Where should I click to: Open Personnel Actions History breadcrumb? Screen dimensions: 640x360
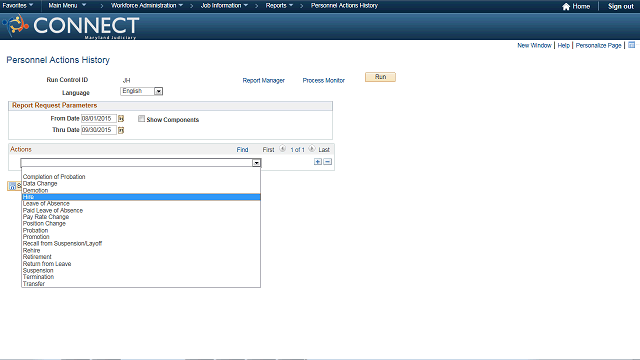tap(344, 6)
